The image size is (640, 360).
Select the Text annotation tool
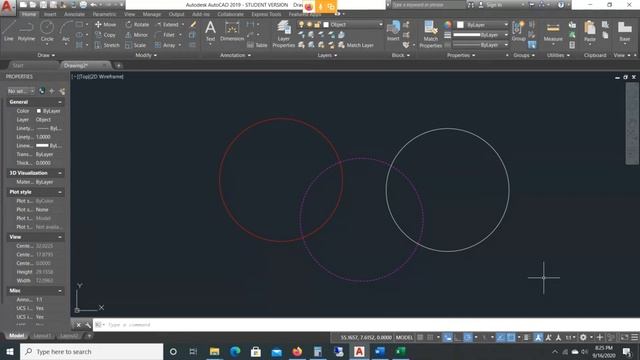point(210,31)
